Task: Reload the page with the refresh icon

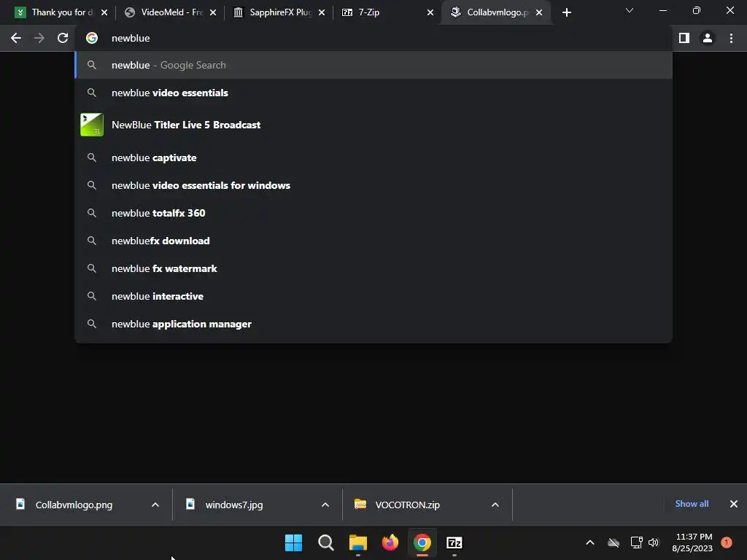Action: click(x=63, y=38)
